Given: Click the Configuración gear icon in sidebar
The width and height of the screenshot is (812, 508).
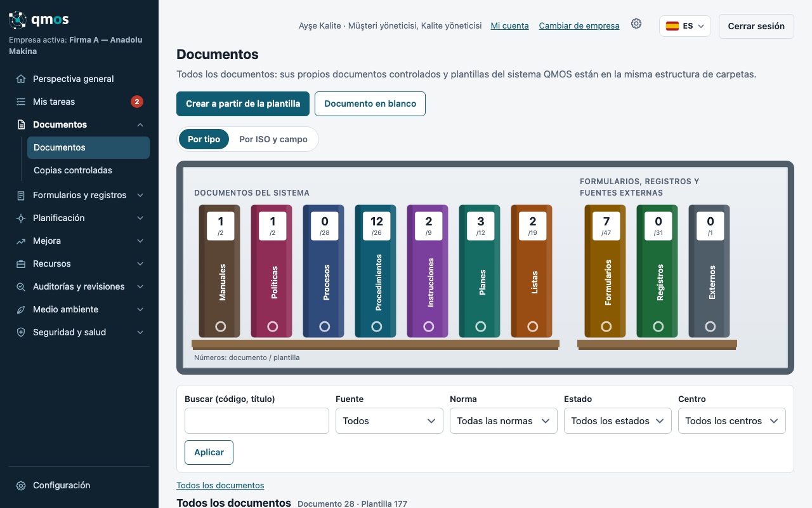Looking at the screenshot, I should tap(21, 485).
